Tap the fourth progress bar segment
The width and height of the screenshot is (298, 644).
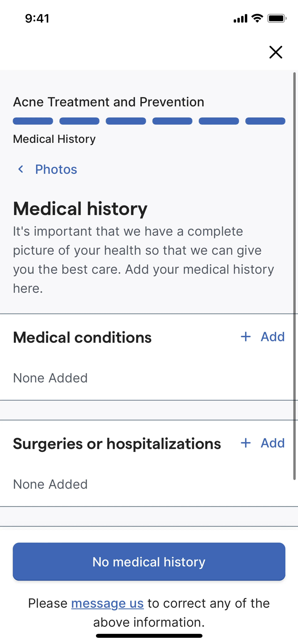click(x=172, y=121)
